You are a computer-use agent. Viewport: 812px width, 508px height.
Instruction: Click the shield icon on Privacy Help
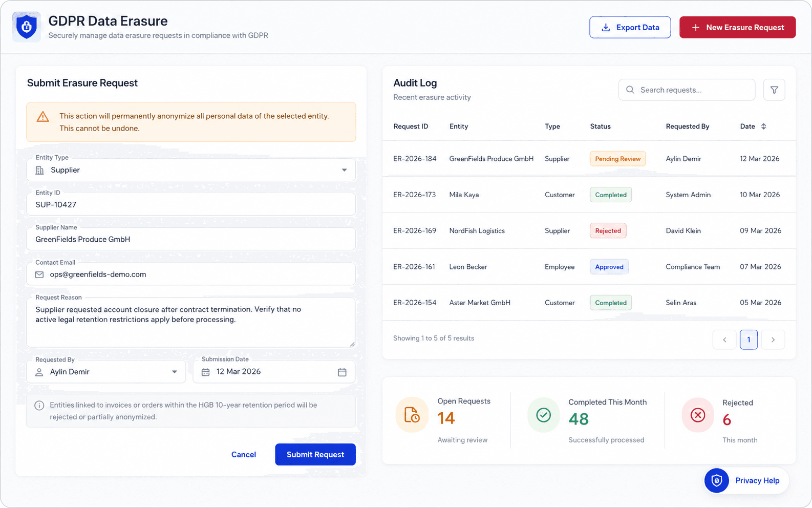coord(717,480)
